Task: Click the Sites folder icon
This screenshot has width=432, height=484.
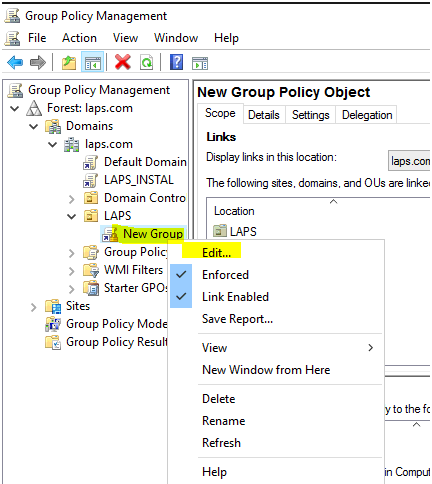Action: 53,306
